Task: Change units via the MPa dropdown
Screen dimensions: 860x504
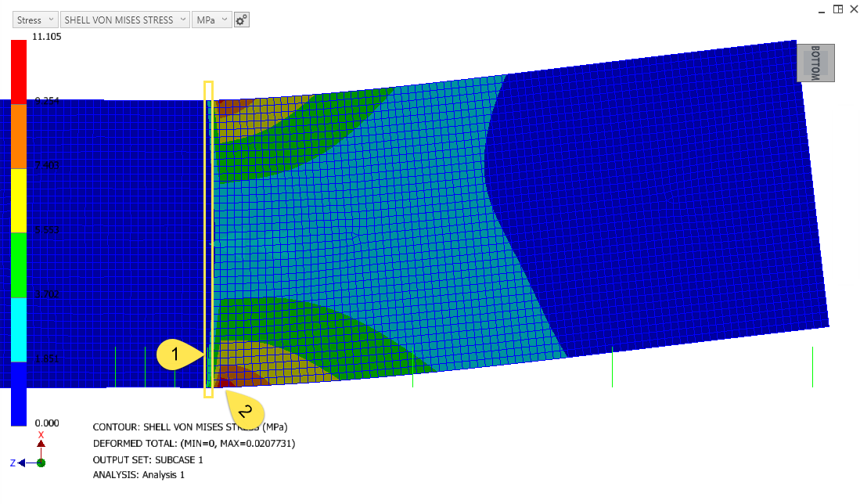Action: coord(211,19)
